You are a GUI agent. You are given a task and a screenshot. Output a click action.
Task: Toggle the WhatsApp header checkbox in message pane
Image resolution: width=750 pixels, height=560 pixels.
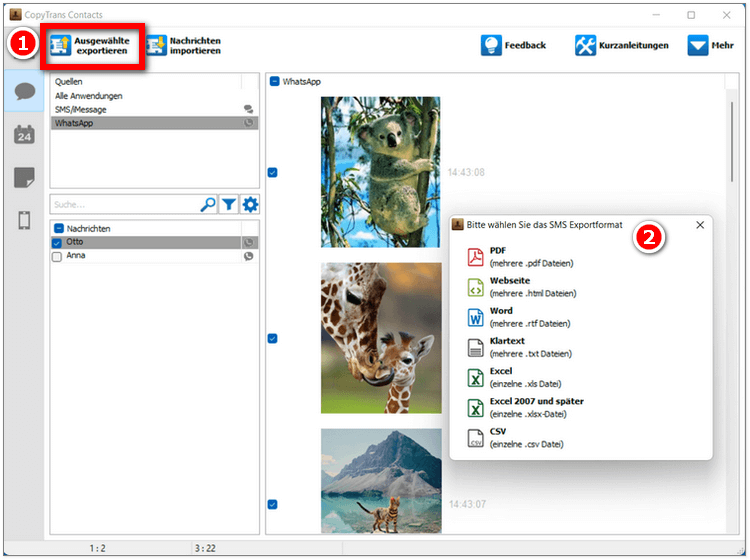point(275,81)
